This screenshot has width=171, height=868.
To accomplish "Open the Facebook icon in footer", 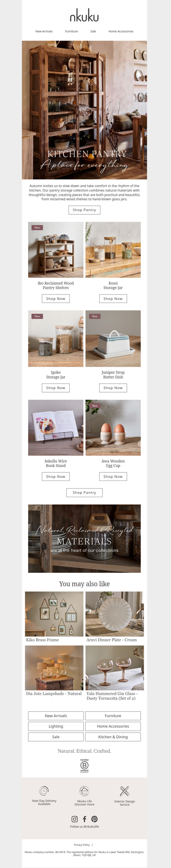I will 84,819.
